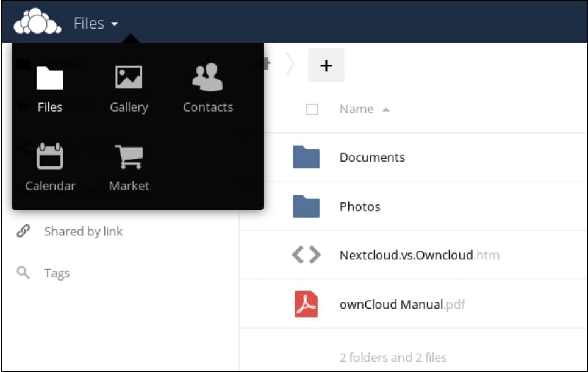Toggle the select-all checkbox beside Name

tap(312, 110)
